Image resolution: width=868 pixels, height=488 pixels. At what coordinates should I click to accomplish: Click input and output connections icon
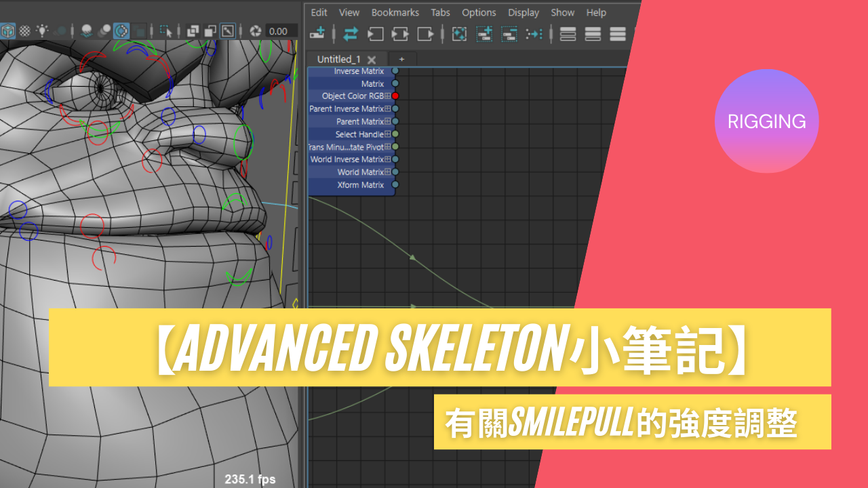(x=351, y=33)
